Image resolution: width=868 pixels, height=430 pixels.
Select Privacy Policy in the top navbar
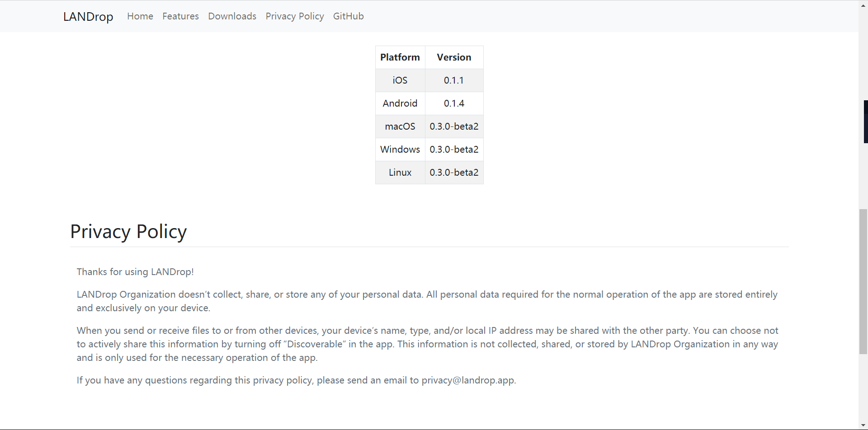click(x=295, y=16)
